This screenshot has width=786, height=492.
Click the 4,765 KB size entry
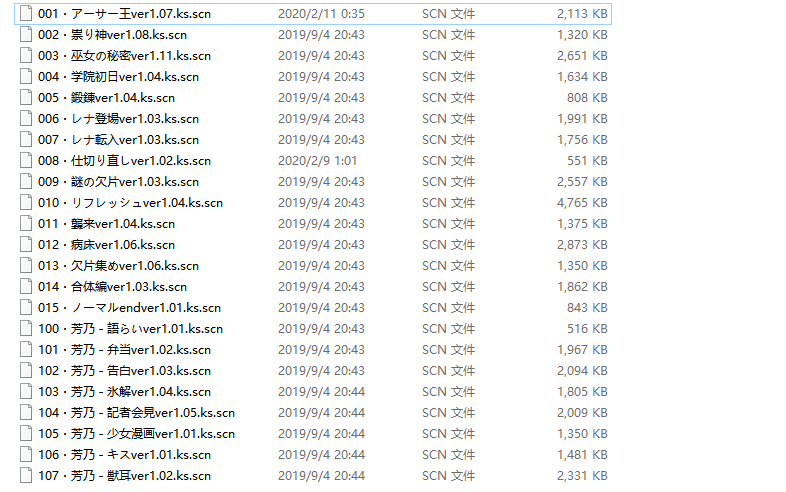point(582,203)
